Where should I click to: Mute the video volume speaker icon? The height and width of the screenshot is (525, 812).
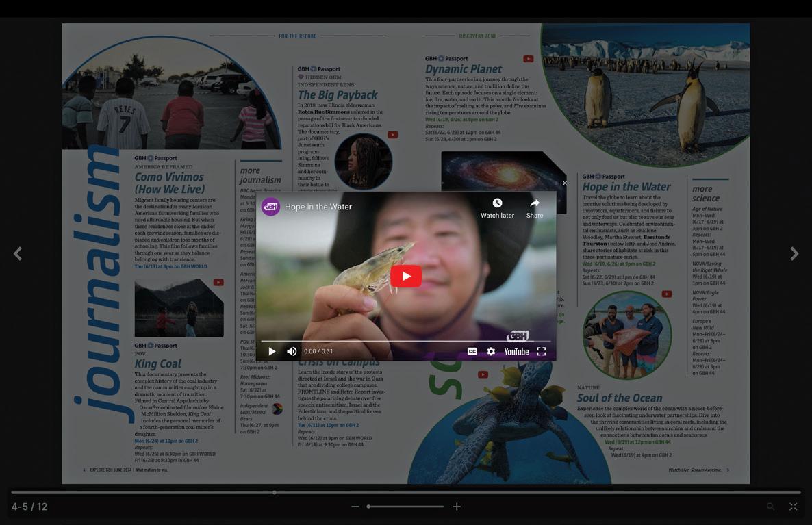pos(292,352)
